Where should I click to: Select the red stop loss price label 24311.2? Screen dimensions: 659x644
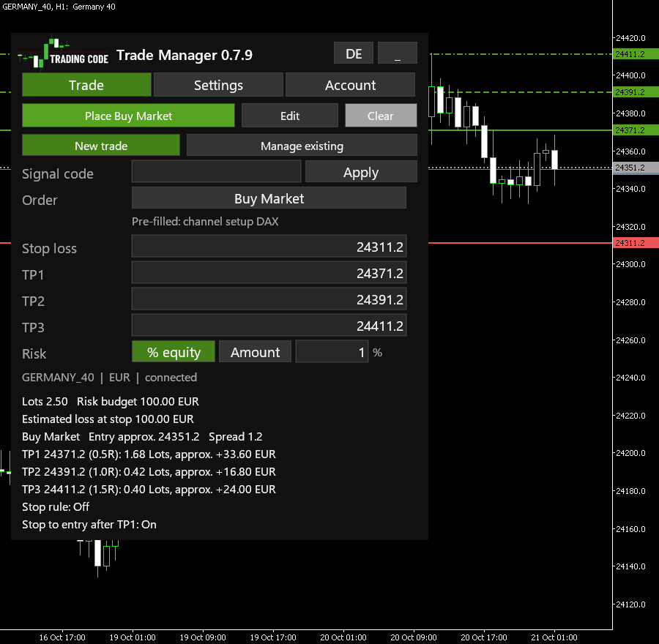[636, 243]
